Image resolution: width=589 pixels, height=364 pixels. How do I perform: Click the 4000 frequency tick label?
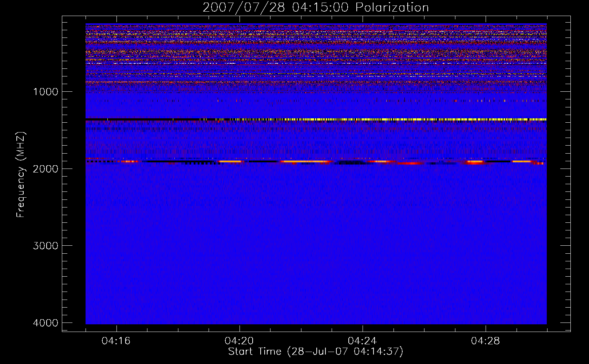click(46, 323)
